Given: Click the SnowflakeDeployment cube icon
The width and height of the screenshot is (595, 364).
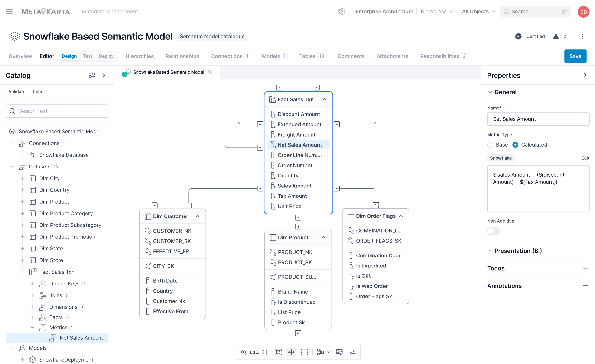Looking at the screenshot, I should pyautogui.click(x=33, y=360).
